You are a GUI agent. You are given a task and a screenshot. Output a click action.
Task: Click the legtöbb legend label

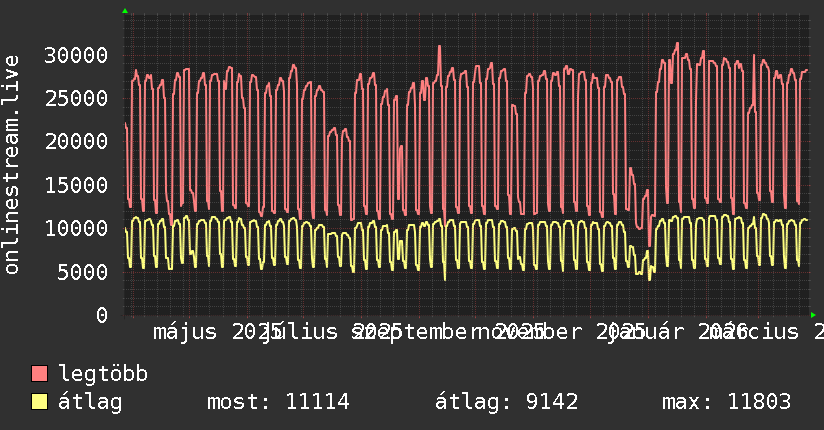(x=103, y=374)
